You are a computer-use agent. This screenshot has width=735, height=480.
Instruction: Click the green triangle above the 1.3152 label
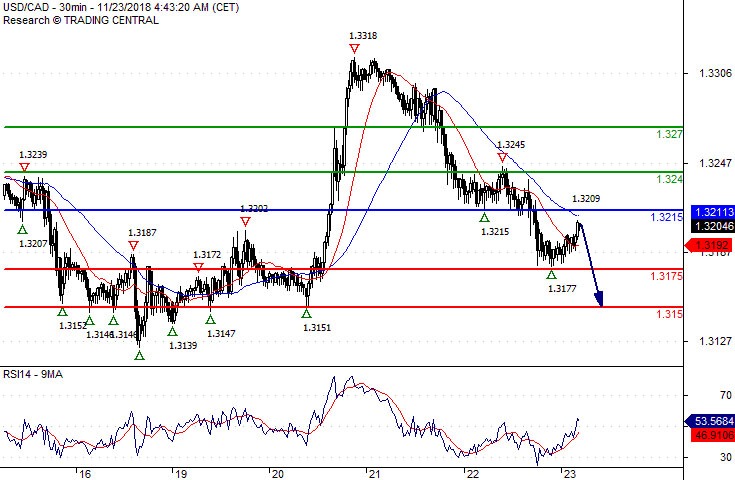click(x=62, y=311)
